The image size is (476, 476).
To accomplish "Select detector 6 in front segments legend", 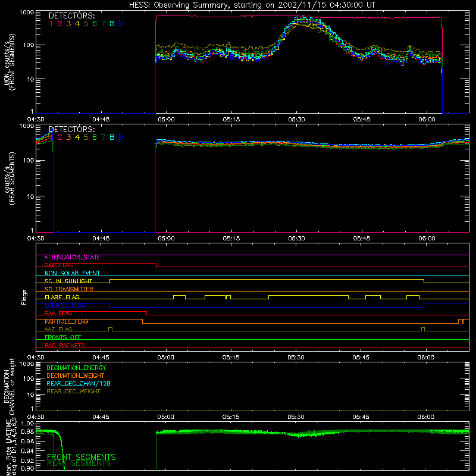I will tap(95, 24).
